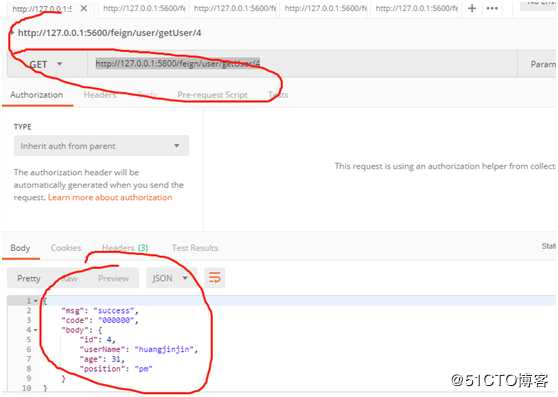This screenshot has width=558, height=397.
Task: Click the request URL input field
Action: [x=302, y=64]
